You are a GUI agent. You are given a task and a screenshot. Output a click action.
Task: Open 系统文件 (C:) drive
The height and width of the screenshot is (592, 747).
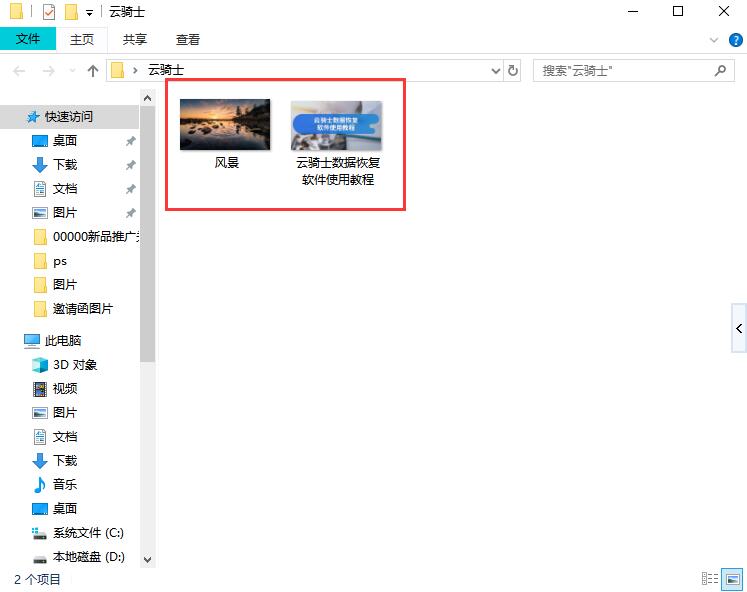[88, 533]
